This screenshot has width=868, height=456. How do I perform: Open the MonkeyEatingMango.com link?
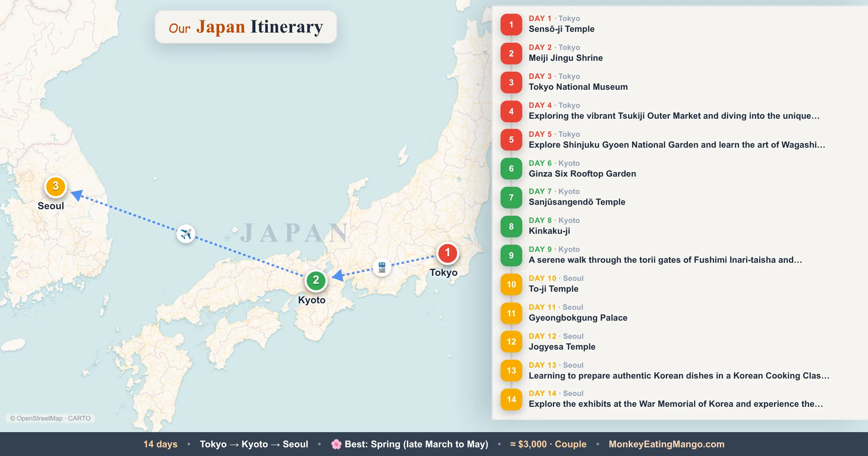667,444
